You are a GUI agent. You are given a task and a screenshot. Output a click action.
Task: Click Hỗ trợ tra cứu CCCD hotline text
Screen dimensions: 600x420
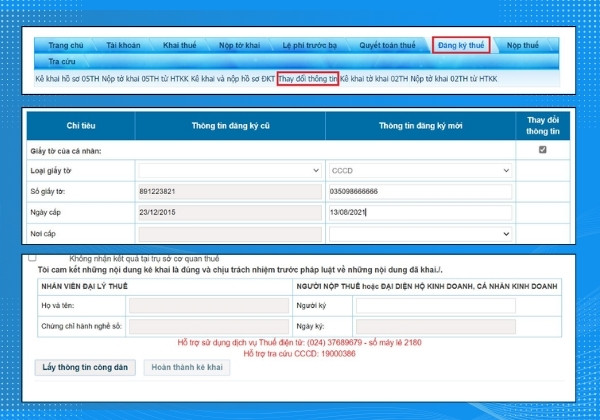pyautogui.click(x=299, y=354)
